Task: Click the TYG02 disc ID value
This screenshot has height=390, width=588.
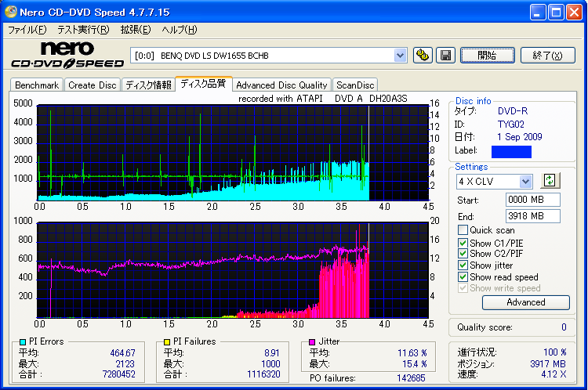Action: 510,124
